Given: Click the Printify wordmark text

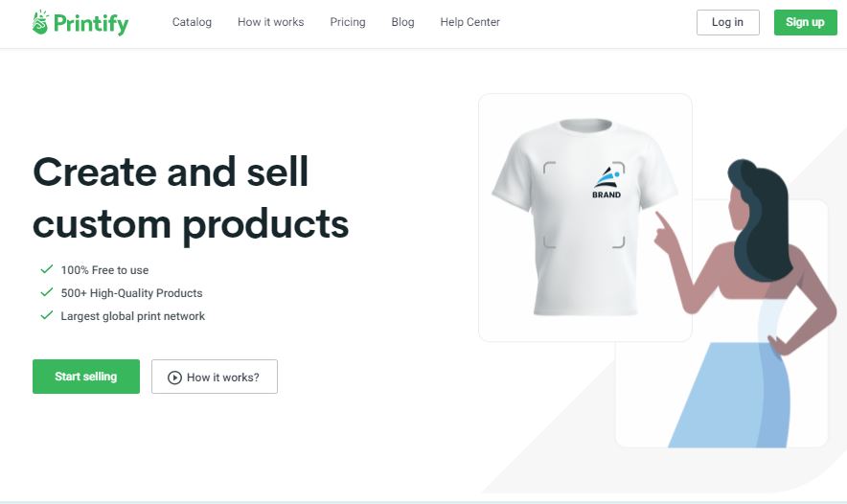Looking at the screenshot, I should click(91, 23).
